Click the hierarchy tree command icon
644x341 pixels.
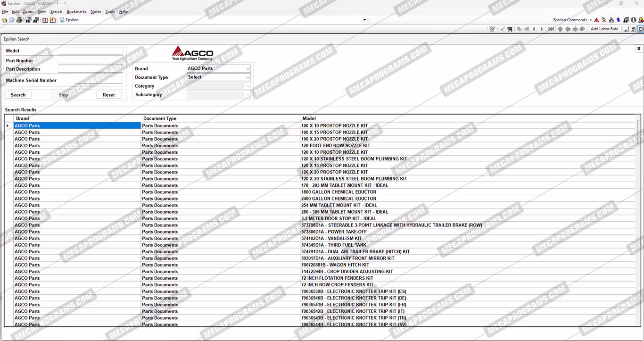611,20
